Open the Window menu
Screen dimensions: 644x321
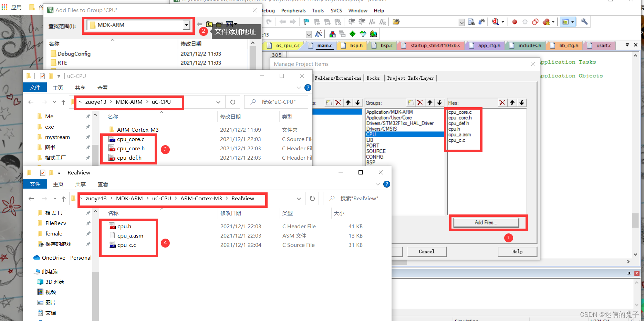[358, 11]
